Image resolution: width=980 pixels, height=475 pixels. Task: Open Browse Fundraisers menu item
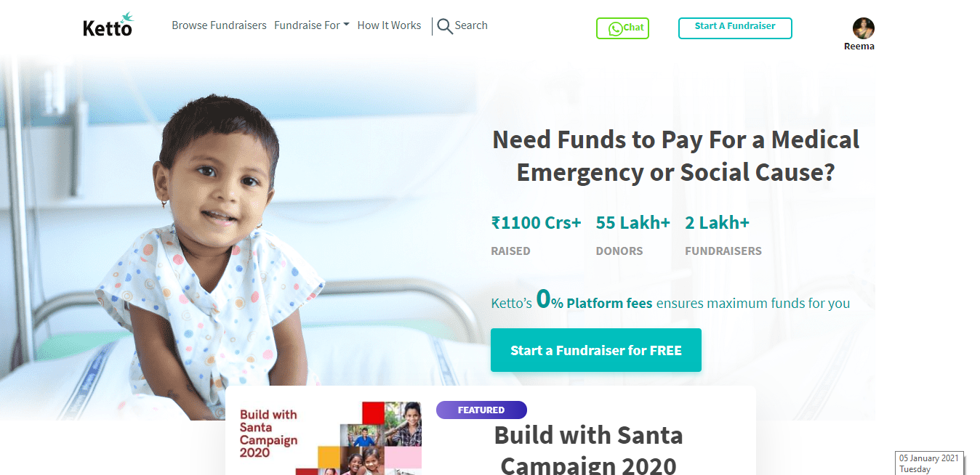[x=219, y=25]
